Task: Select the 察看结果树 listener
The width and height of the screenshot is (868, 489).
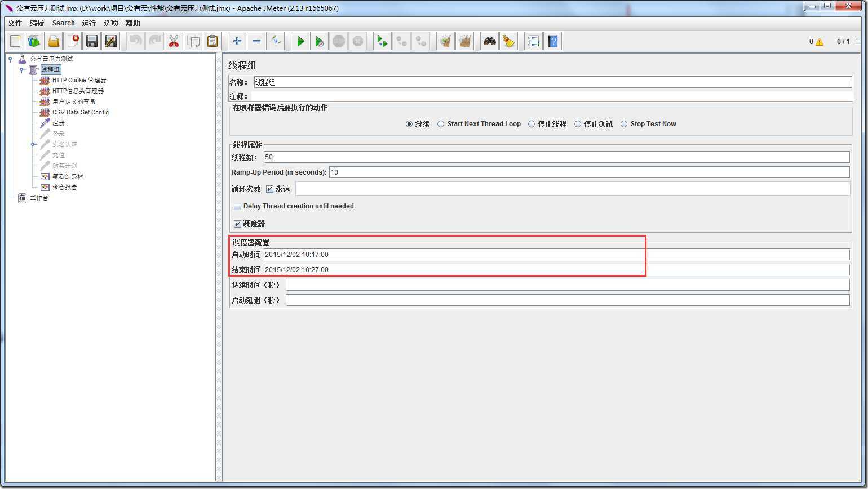Action: tap(68, 177)
